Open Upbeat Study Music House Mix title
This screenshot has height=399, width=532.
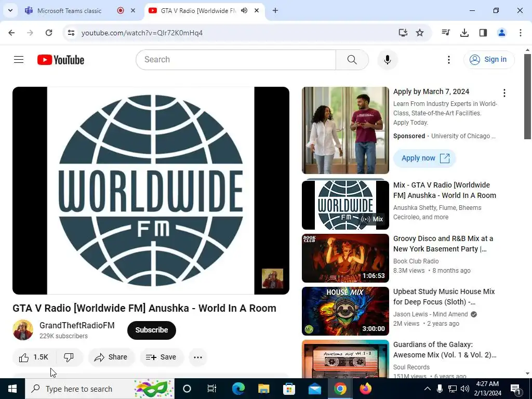point(444,297)
